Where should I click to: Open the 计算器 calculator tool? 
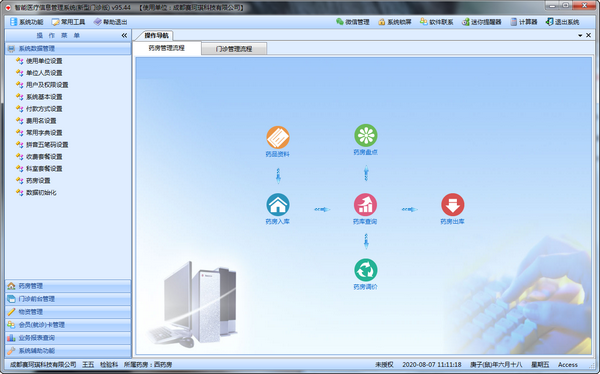(x=524, y=22)
